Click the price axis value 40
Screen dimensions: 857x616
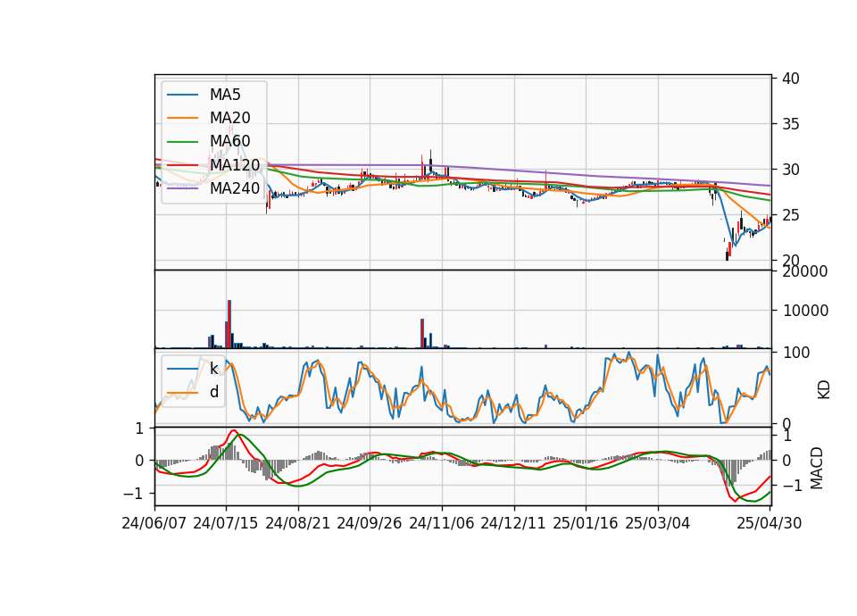point(790,79)
